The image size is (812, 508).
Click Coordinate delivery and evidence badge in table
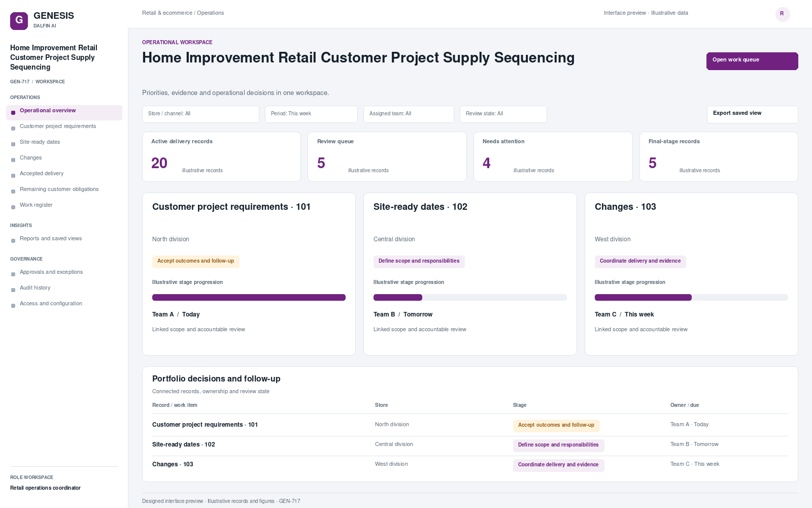pyautogui.click(x=559, y=465)
